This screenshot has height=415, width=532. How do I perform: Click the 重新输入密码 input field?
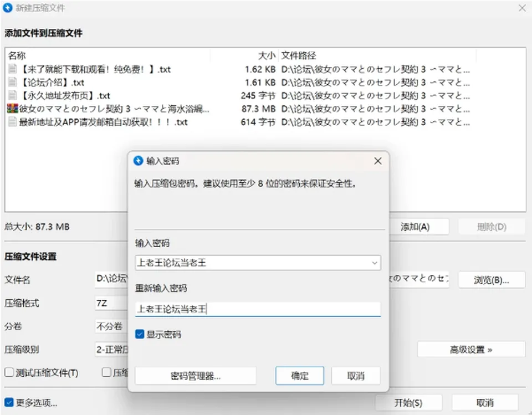coord(258,309)
